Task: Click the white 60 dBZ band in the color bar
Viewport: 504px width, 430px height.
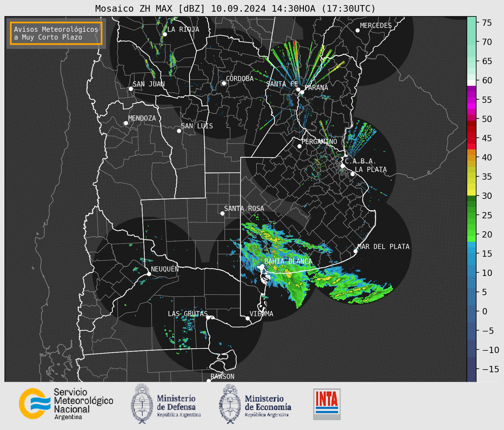Action: (471, 83)
